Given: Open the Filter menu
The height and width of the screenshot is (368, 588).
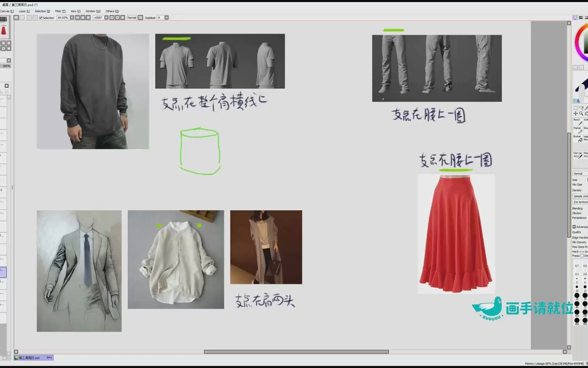Looking at the screenshot, I should (60, 11).
